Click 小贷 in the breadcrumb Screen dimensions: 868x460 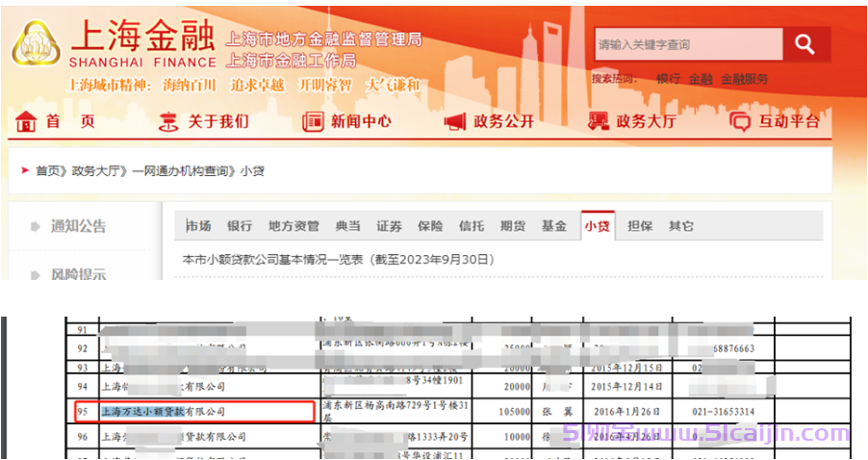pyautogui.click(x=252, y=171)
